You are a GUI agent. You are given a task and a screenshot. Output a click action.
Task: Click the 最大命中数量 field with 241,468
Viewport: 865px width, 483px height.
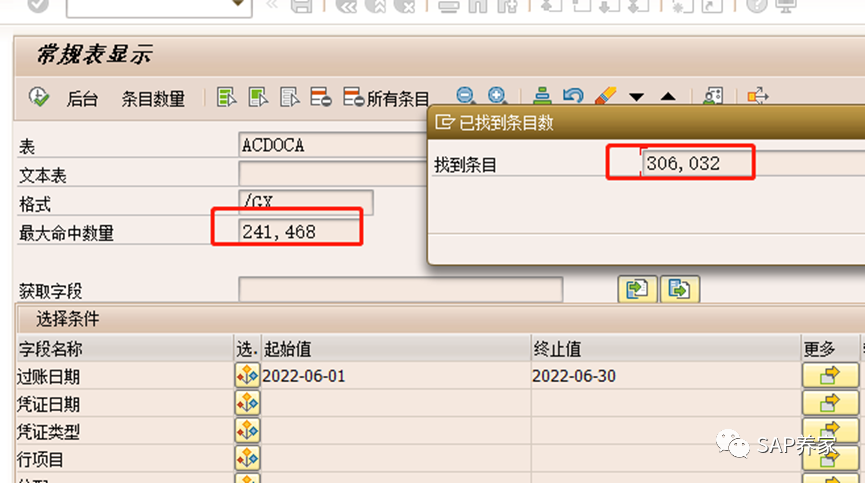[x=300, y=232]
